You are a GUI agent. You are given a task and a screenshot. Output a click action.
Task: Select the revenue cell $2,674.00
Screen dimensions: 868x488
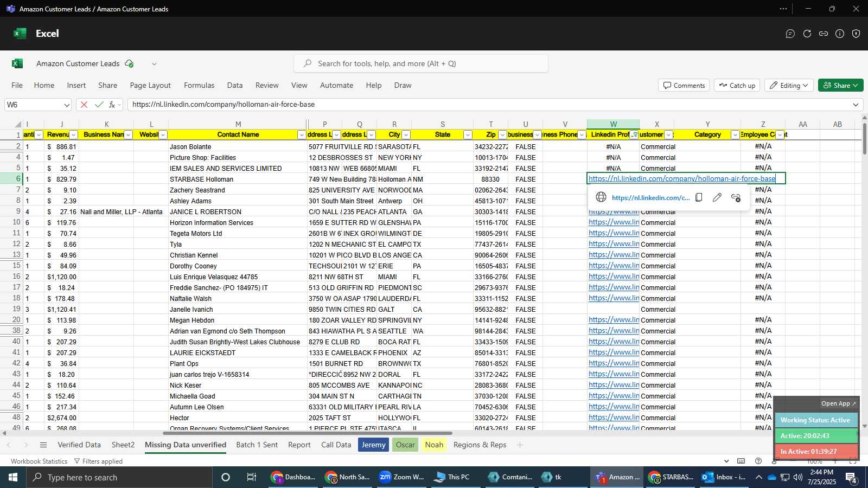(61, 418)
